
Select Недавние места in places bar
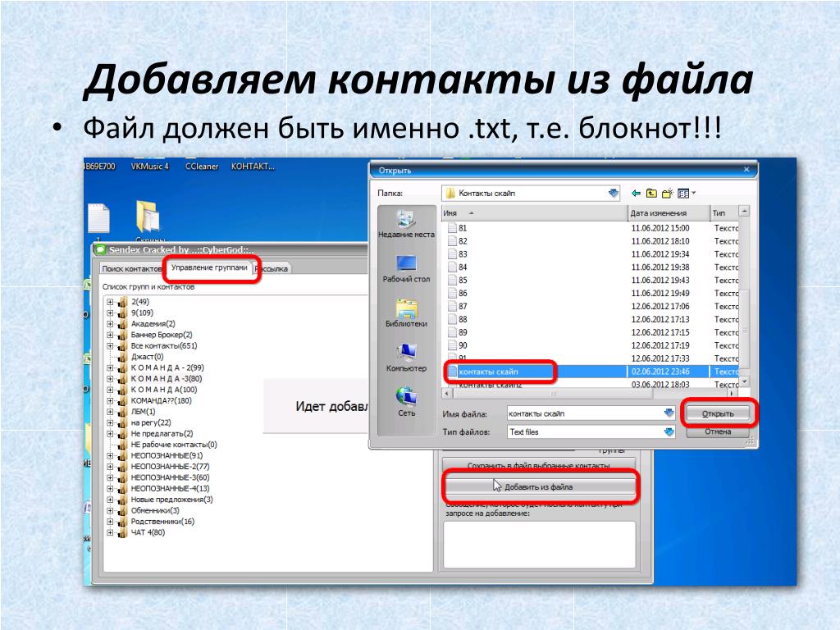406,225
